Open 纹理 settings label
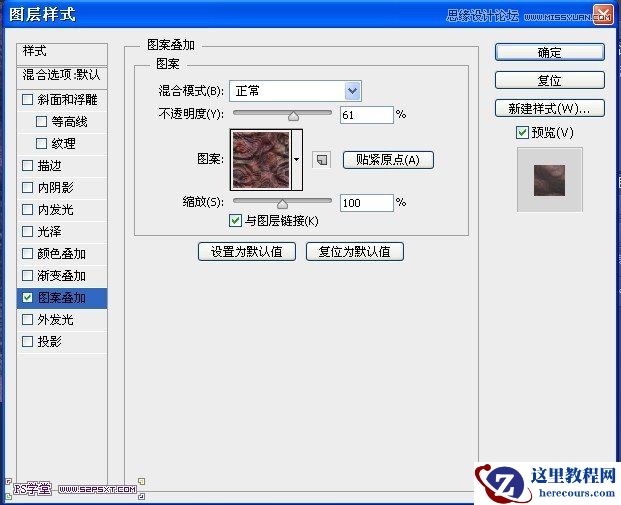Viewport: 621px width, 505px height. (x=63, y=143)
